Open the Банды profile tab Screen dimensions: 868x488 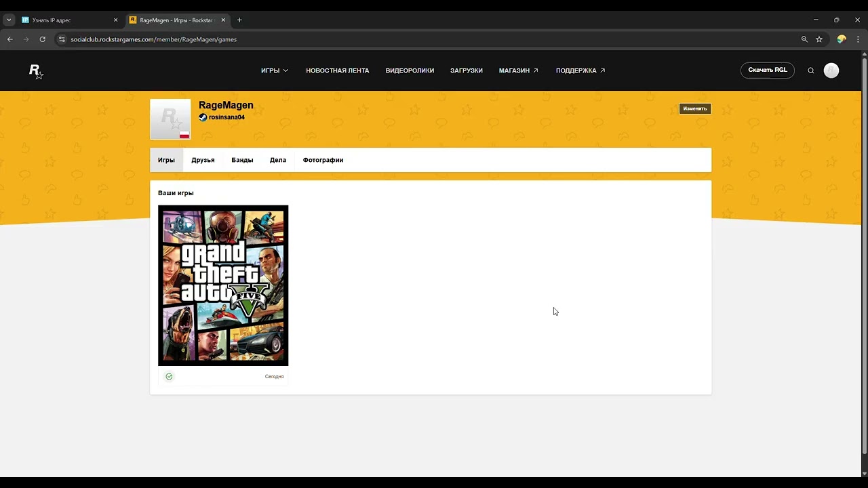(x=242, y=160)
